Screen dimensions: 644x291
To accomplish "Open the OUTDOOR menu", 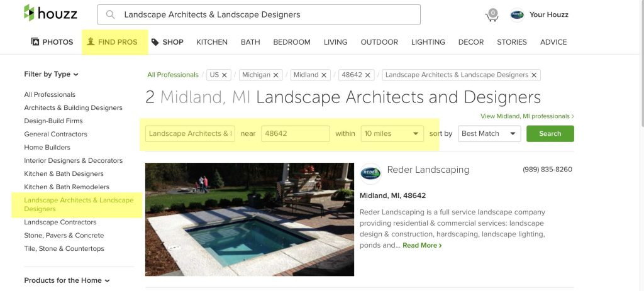I will (379, 42).
